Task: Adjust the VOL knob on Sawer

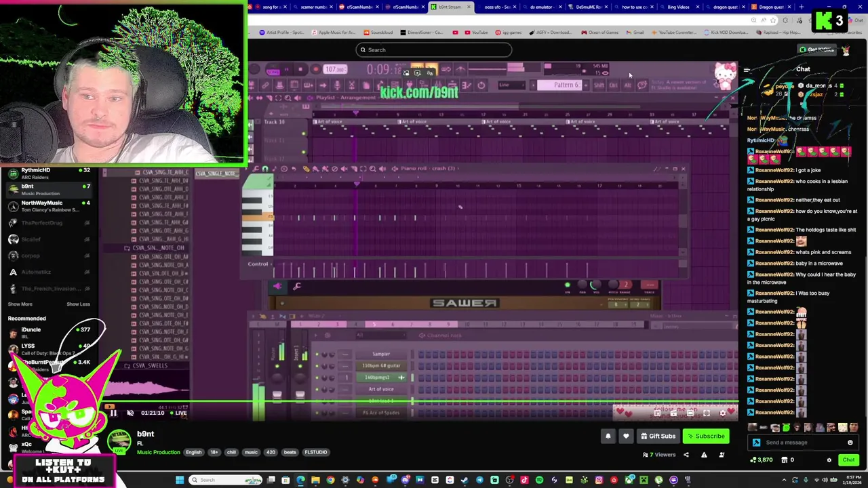Action: coord(595,285)
